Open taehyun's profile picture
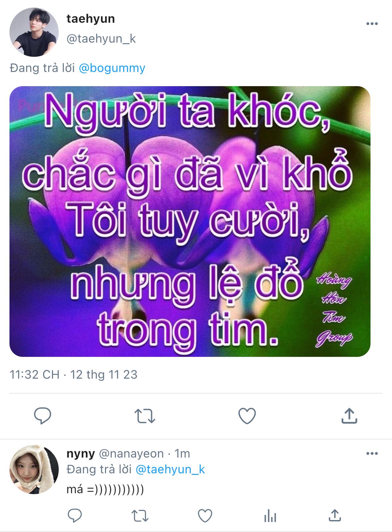392x532 pixels. pyautogui.click(x=34, y=32)
